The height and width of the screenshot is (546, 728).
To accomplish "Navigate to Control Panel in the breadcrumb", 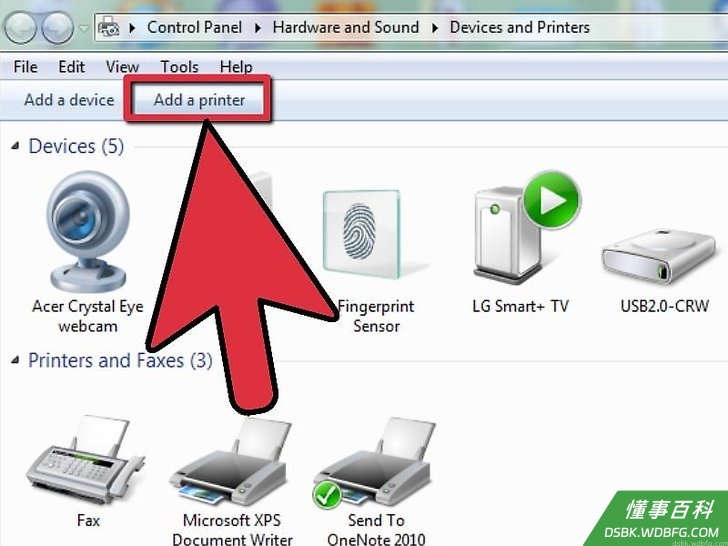I will [x=195, y=27].
